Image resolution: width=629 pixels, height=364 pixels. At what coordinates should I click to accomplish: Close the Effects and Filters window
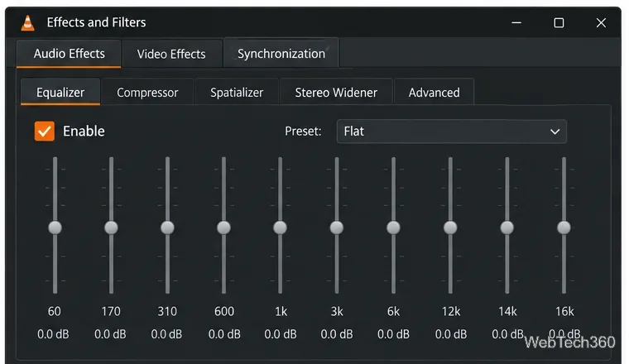(601, 23)
